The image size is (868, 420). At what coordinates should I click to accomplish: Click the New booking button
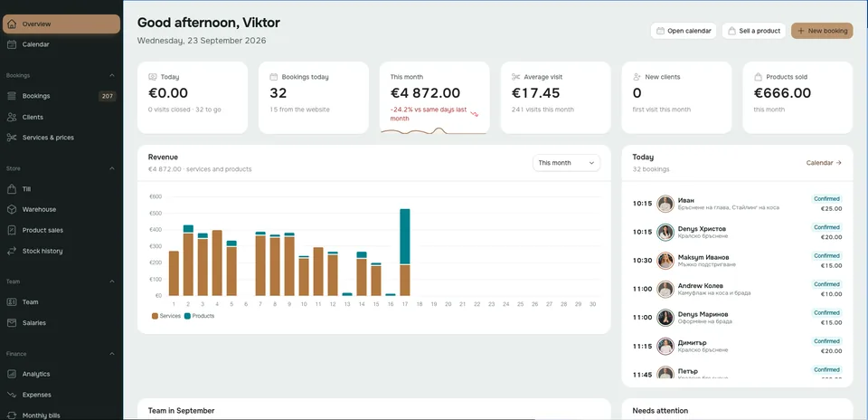tap(822, 31)
